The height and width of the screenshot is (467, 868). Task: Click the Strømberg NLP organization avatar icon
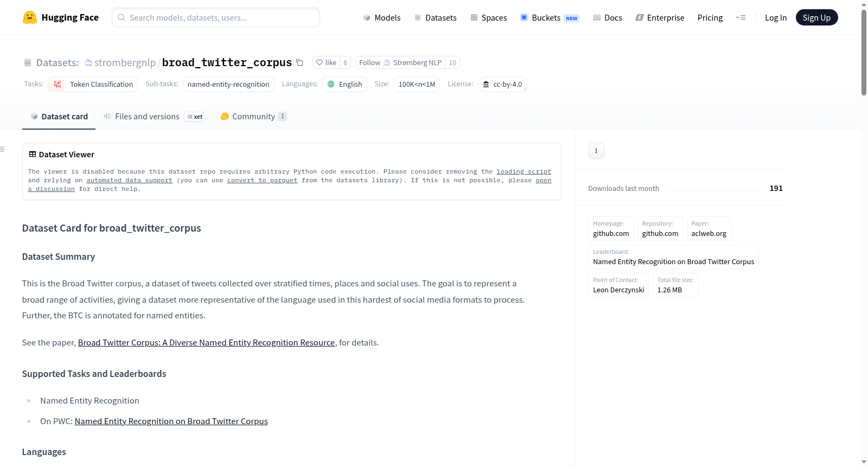pyautogui.click(x=387, y=62)
